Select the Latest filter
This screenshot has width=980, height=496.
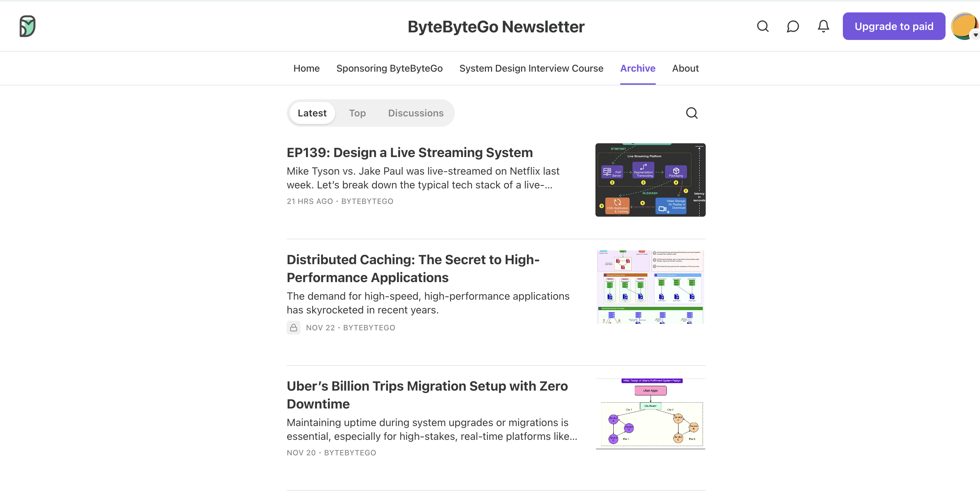tap(312, 113)
